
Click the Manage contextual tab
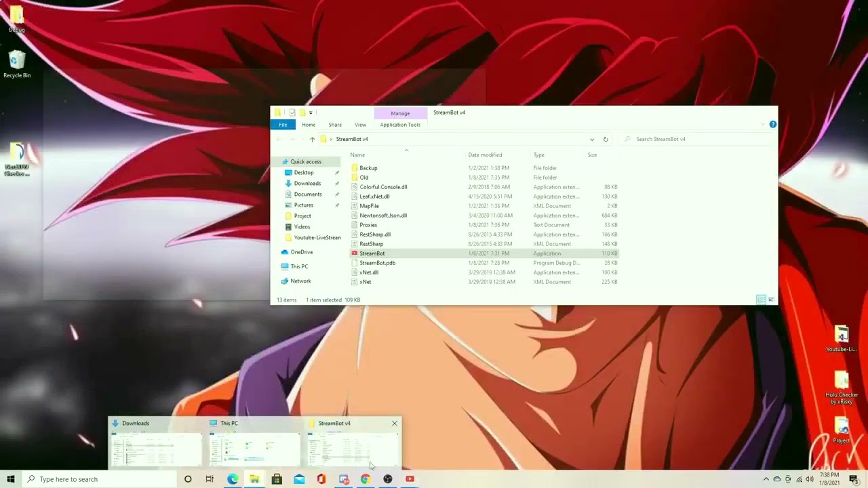point(400,113)
